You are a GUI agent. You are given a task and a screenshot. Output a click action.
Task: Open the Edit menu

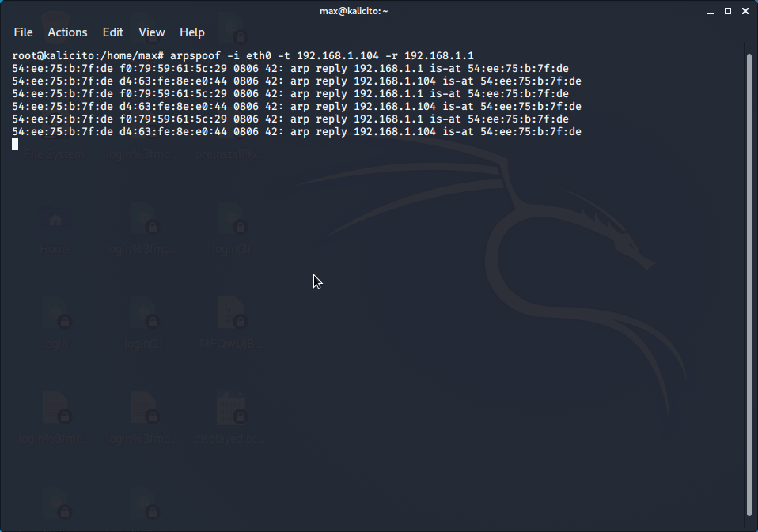[113, 32]
